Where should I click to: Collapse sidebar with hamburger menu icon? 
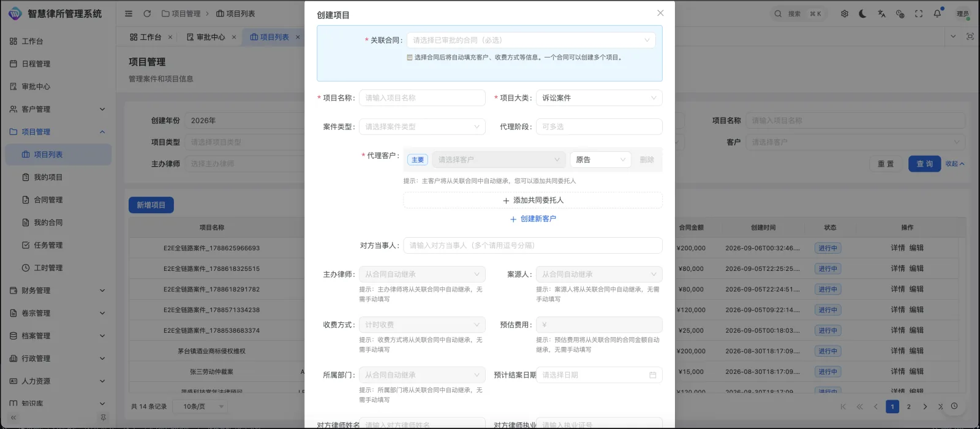point(129,13)
